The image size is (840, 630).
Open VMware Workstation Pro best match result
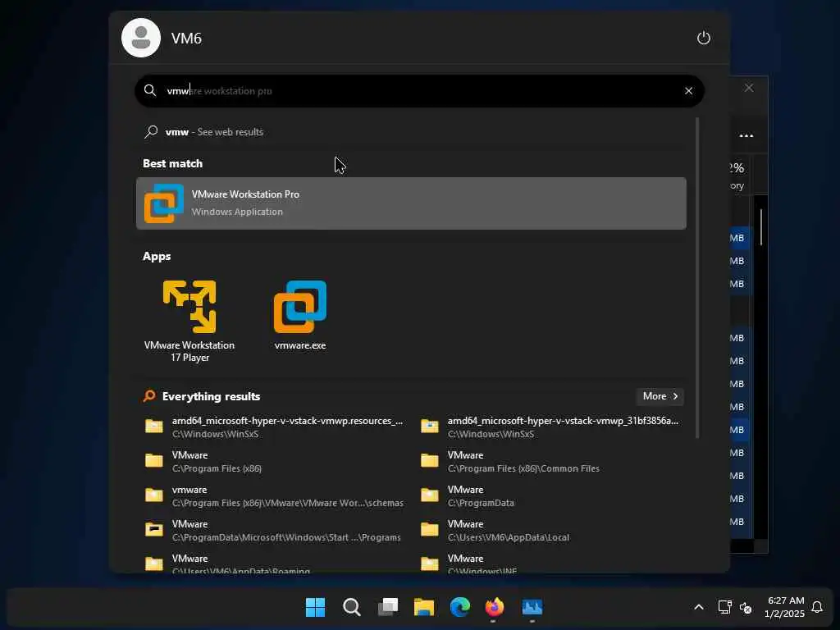[411, 203]
